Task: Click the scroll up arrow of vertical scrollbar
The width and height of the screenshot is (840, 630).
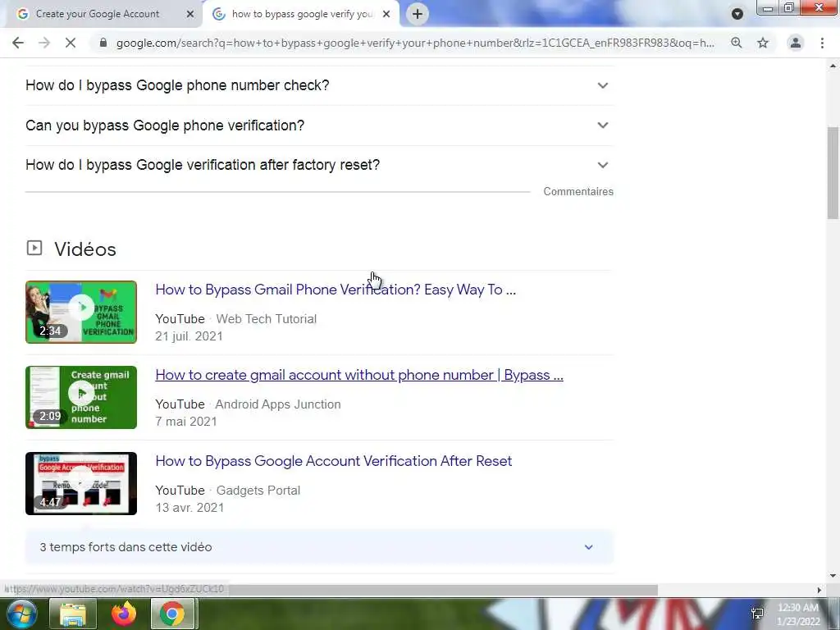Action: 833,66
